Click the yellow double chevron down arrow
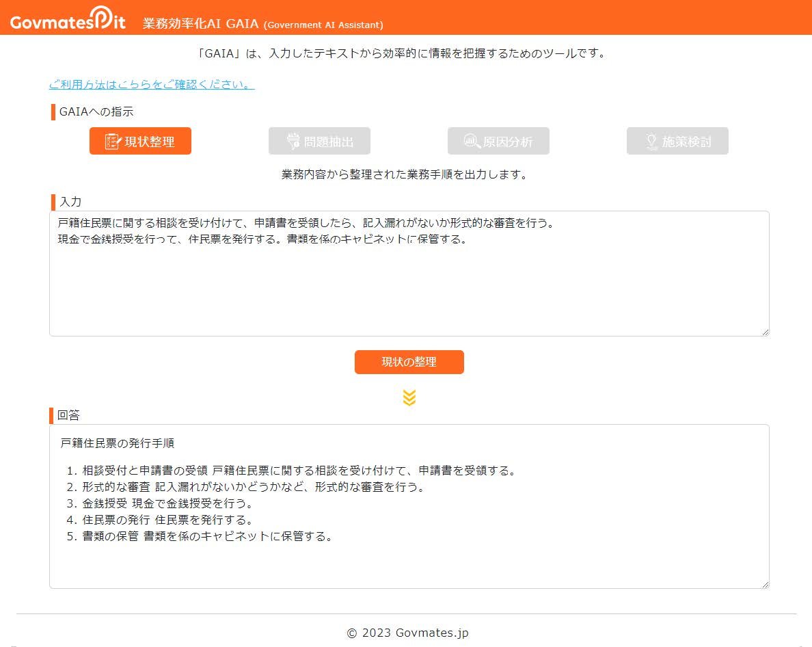The image size is (812, 647). 409,397
